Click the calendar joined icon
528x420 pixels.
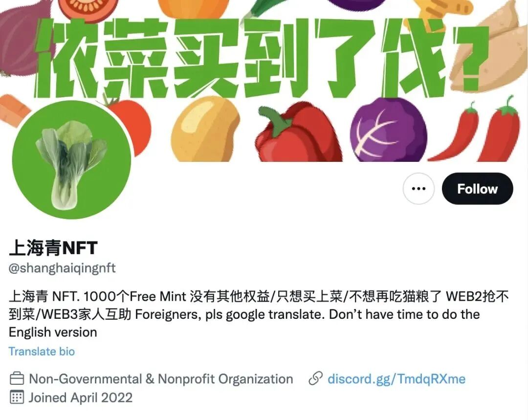click(17, 398)
